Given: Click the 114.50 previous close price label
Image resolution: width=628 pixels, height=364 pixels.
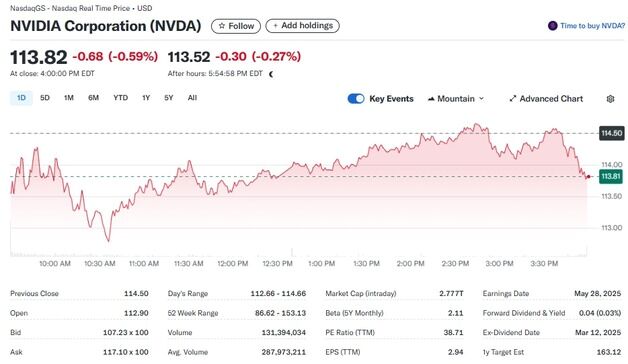Looking at the screenshot, I should point(612,133).
